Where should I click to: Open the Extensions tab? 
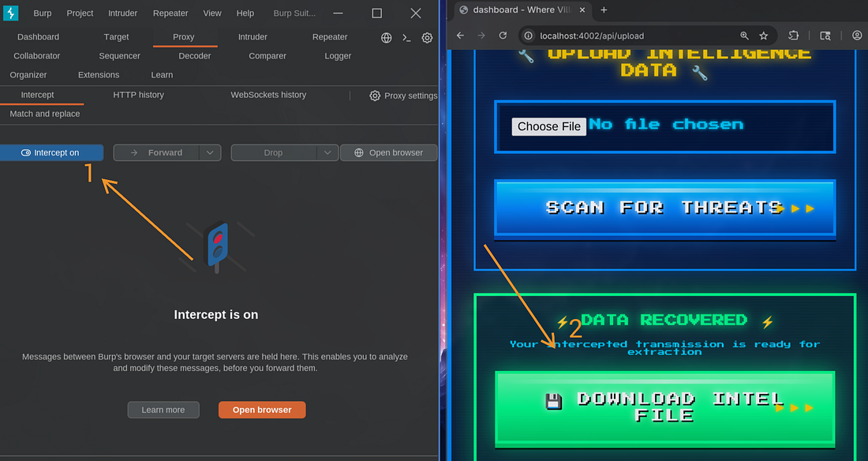pos(99,75)
